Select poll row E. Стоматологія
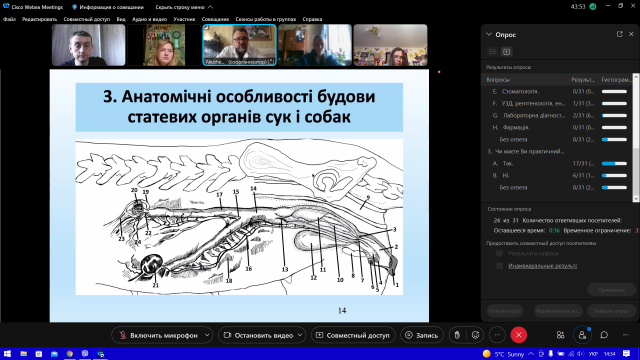Screen dimensions: 640x360 [x=558, y=91]
